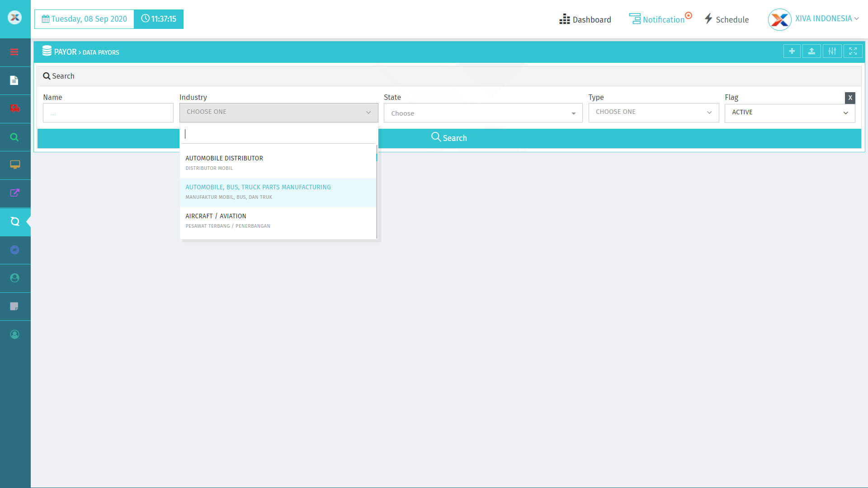Click the teal user-circle sidebar icon
Image resolution: width=868 pixels, height=488 pixels.
15,278
